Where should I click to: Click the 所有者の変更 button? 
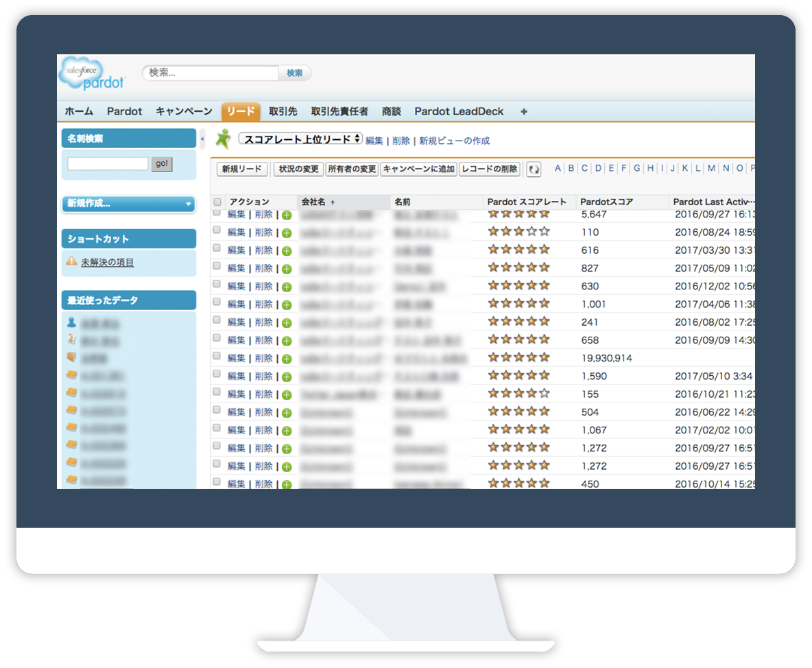[352, 169]
